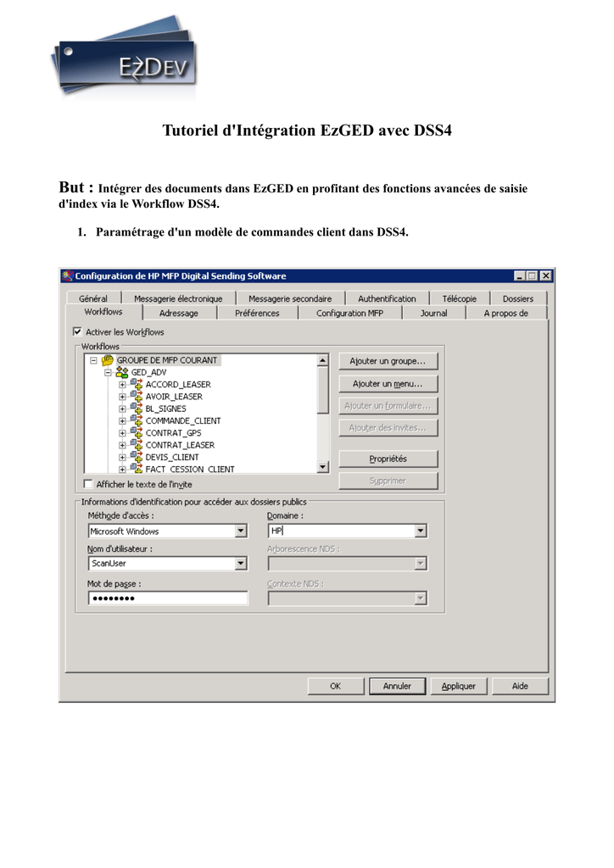Click workflow list scroll down arrow
This screenshot has height=868, width=614.
click(x=323, y=467)
